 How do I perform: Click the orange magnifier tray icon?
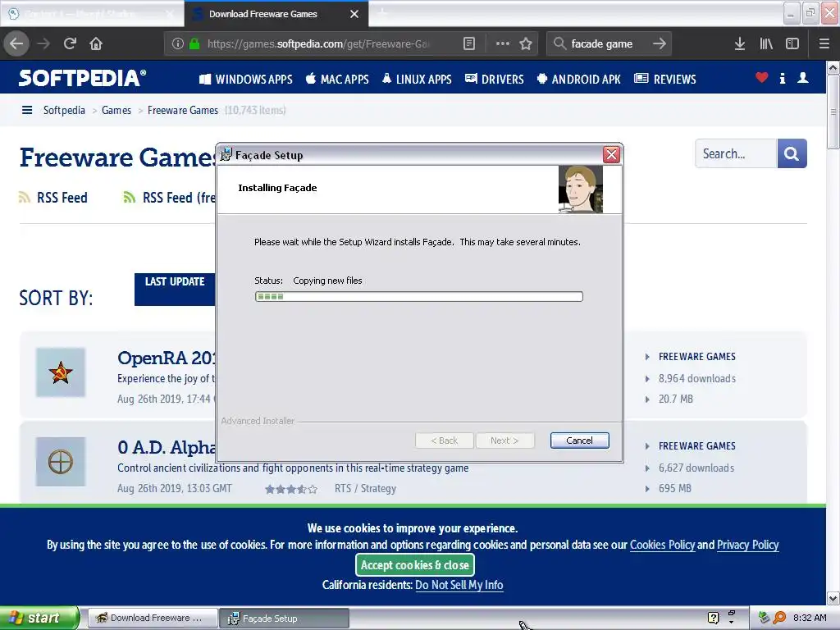pyautogui.click(x=779, y=618)
